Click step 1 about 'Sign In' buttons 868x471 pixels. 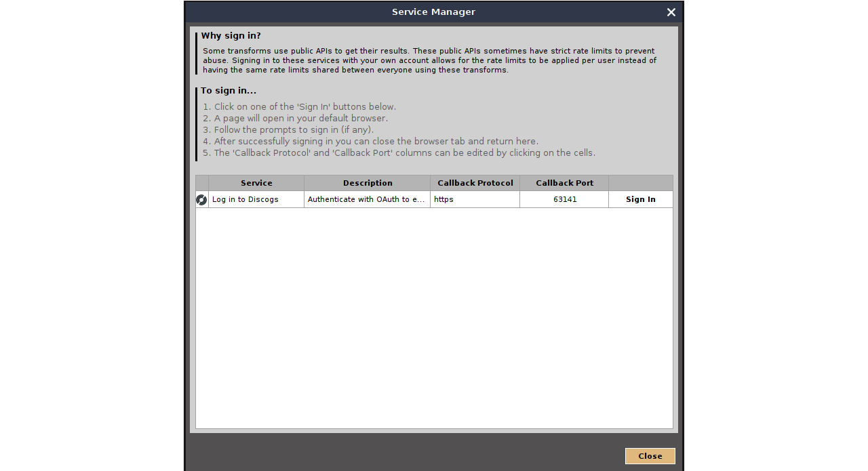coord(299,107)
